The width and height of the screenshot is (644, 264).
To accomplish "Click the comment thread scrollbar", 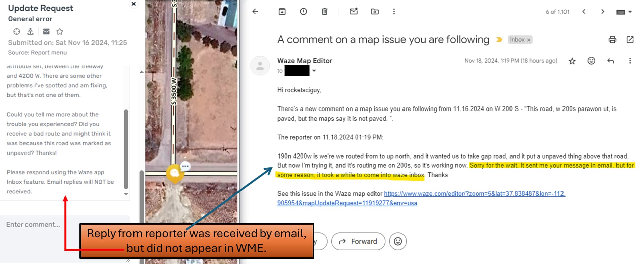I will 126,149.
